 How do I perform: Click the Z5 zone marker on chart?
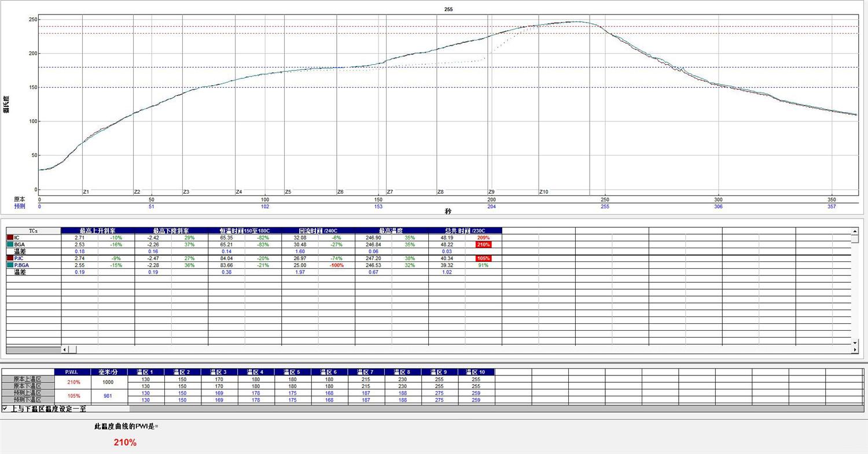pos(288,192)
